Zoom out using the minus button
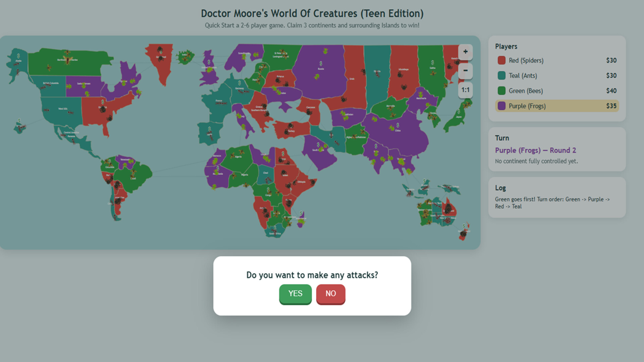The image size is (644, 362). pos(465,71)
